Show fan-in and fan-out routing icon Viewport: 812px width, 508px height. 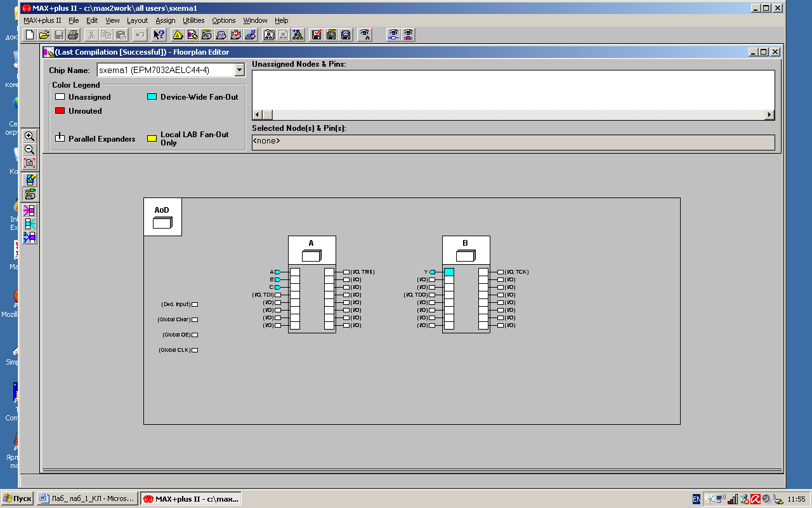tap(30, 237)
